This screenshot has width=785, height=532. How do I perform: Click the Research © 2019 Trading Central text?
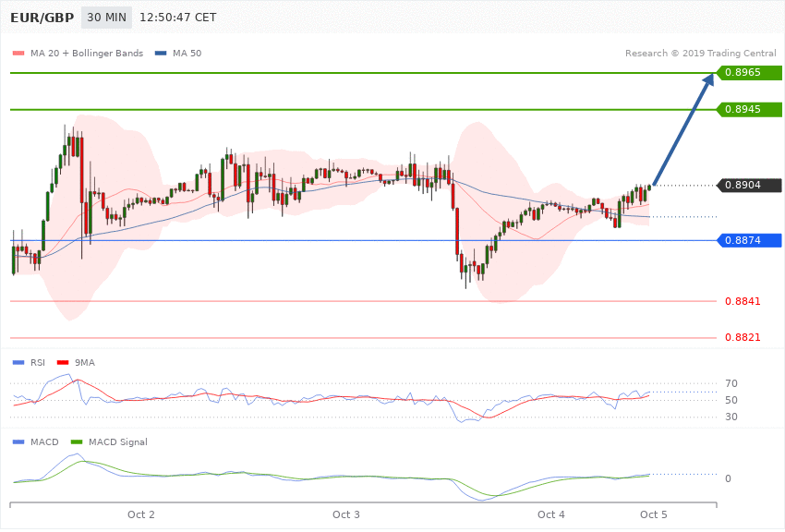pyautogui.click(x=700, y=53)
